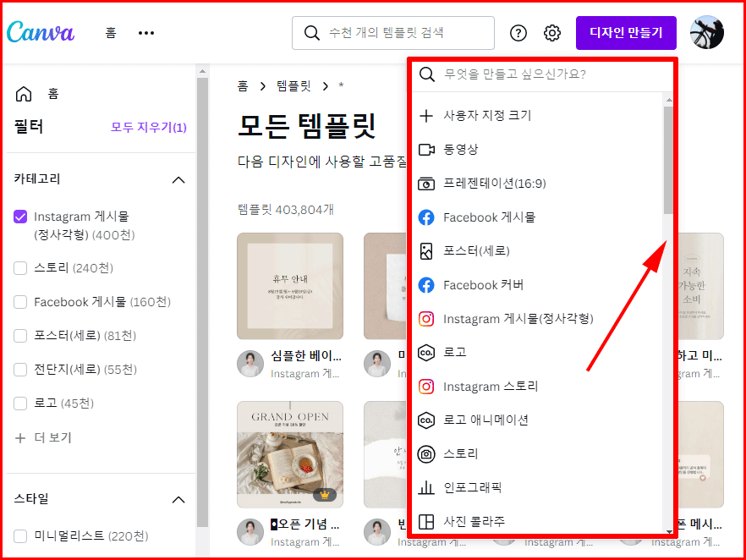Viewport: 746px width, 560px height.
Task: Open the GRAND OPEN template thumbnail
Action: pos(290,454)
